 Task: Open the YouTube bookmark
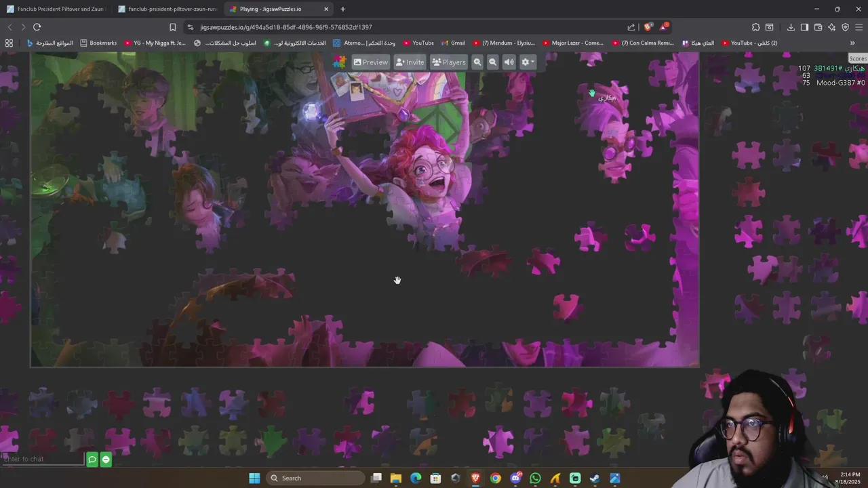(418, 43)
